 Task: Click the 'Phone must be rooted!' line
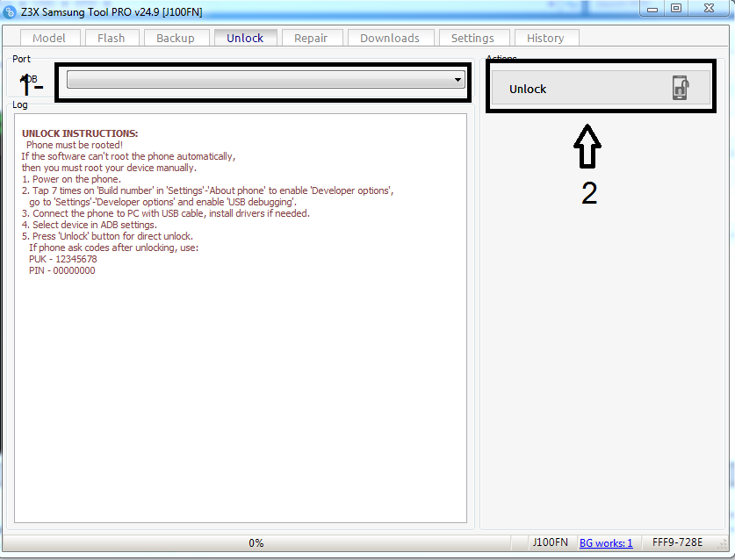pyautogui.click(x=75, y=145)
